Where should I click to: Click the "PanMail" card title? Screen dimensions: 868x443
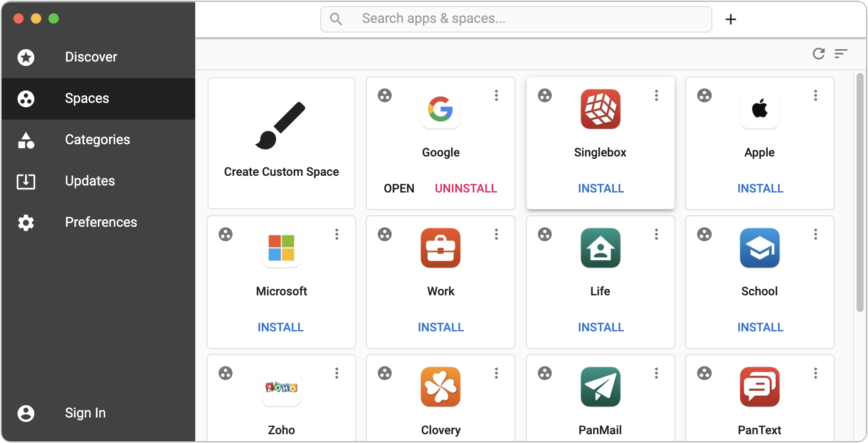pyautogui.click(x=600, y=430)
